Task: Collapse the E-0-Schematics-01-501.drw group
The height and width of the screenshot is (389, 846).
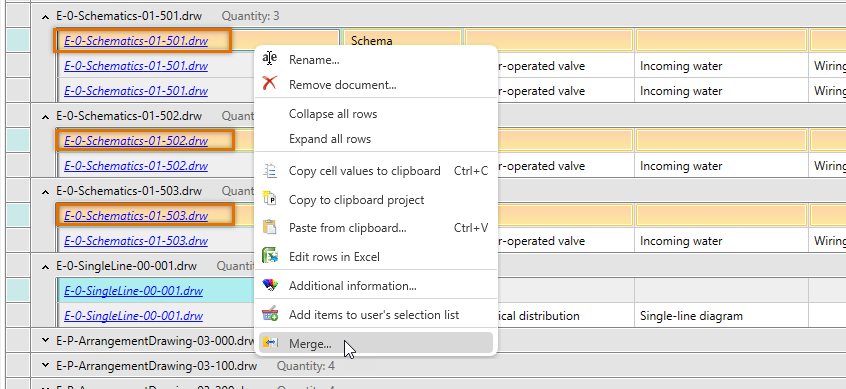Action: tap(45, 16)
